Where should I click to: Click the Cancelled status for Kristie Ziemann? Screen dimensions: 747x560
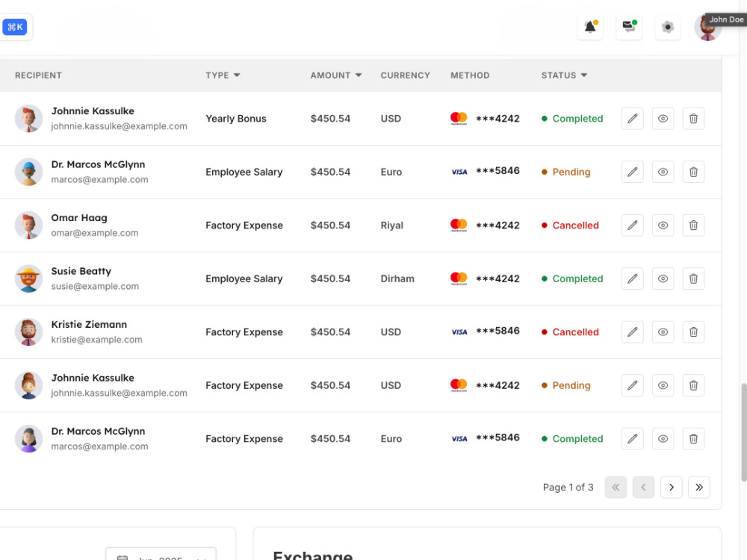coord(570,332)
